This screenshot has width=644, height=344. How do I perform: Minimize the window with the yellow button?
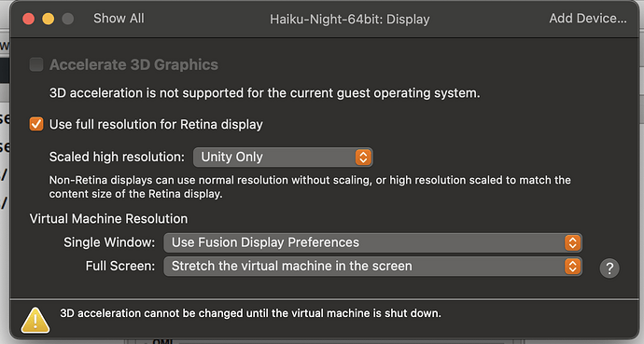[48, 19]
